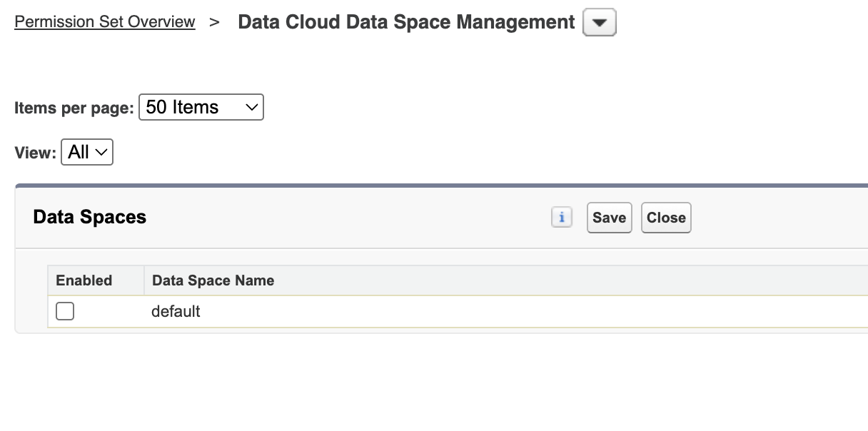The width and height of the screenshot is (868, 431).
Task: Click the Data Cloud Data Space Management title
Action: (406, 22)
